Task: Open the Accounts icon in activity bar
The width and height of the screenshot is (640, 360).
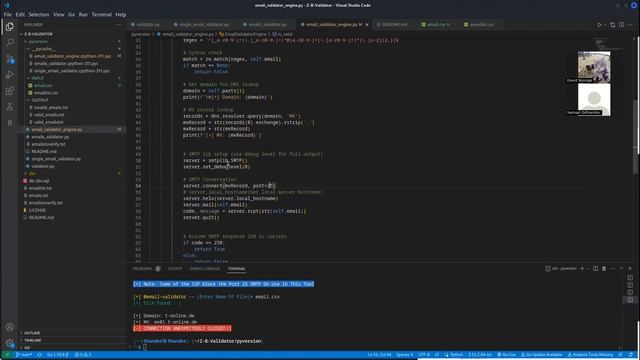Action: [x=10, y=327]
